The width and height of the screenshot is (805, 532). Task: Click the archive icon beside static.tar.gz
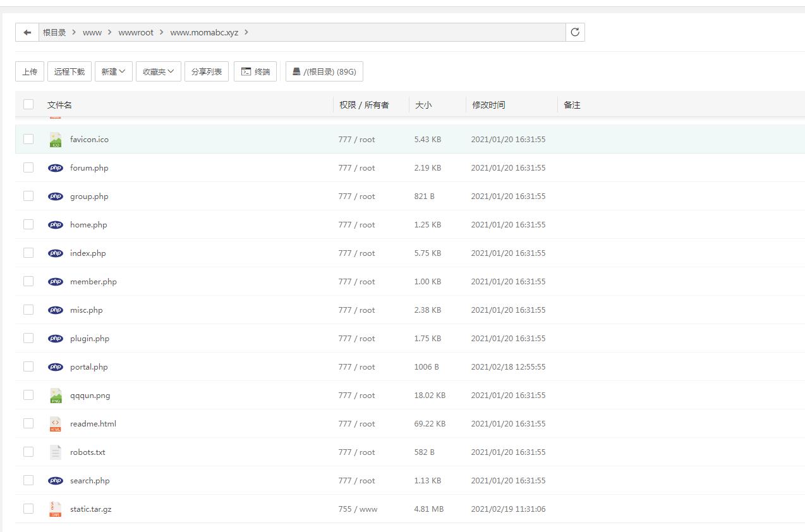point(56,509)
